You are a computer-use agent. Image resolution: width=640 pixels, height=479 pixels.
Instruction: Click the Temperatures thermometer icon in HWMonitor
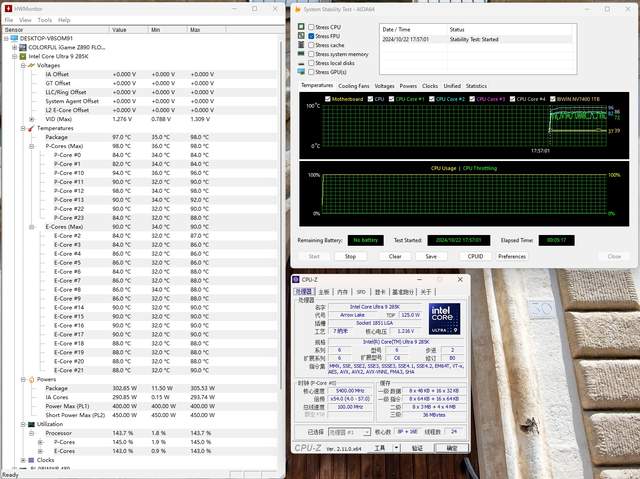click(31, 128)
